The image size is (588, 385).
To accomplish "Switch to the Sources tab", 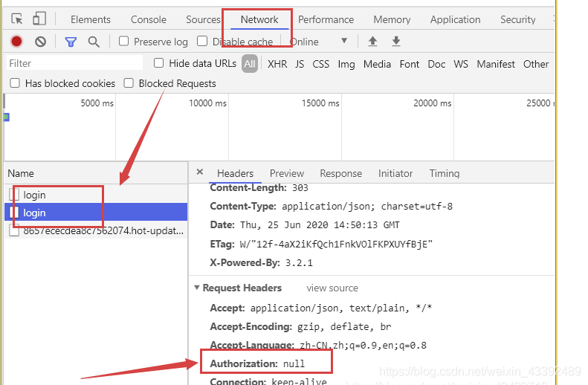I will (x=203, y=19).
